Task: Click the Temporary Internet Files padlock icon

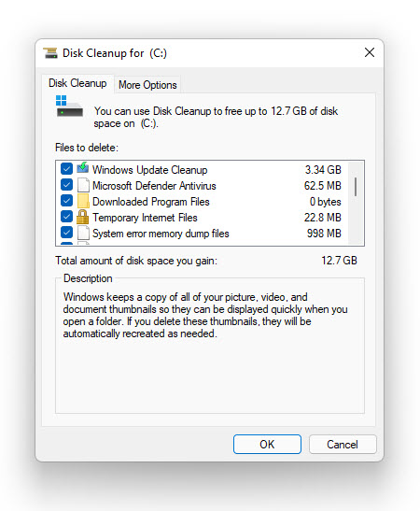Action: click(83, 217)
